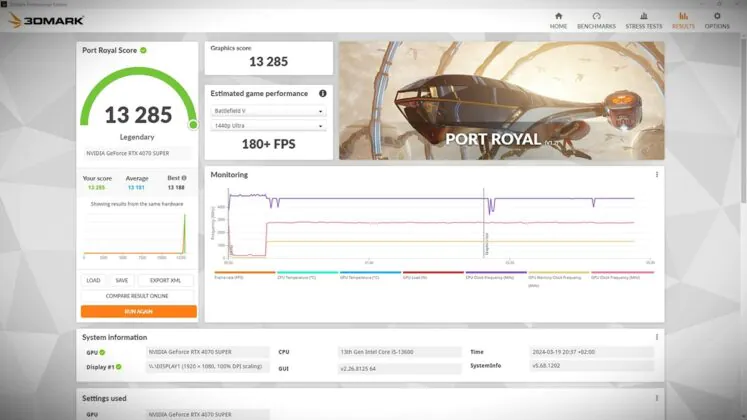Open the Benchmarks gauge icon

pyautogui.click(x=596, y=16)
